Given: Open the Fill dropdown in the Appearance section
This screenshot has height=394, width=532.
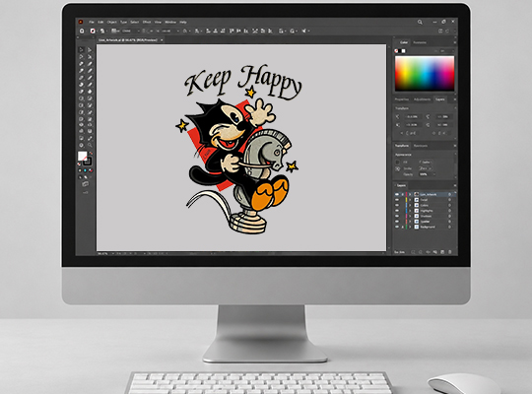Looking at the screenshot, I should pos(431,163).
